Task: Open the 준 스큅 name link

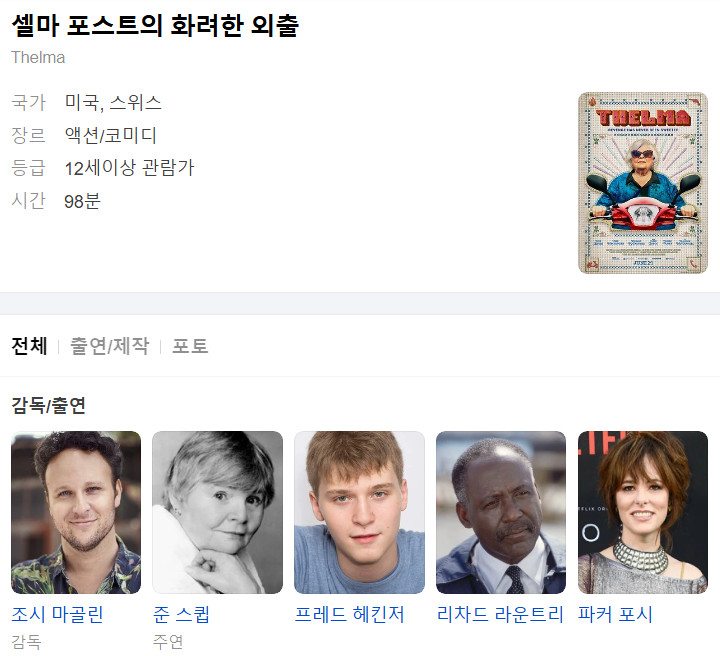Action: (181, 614)
